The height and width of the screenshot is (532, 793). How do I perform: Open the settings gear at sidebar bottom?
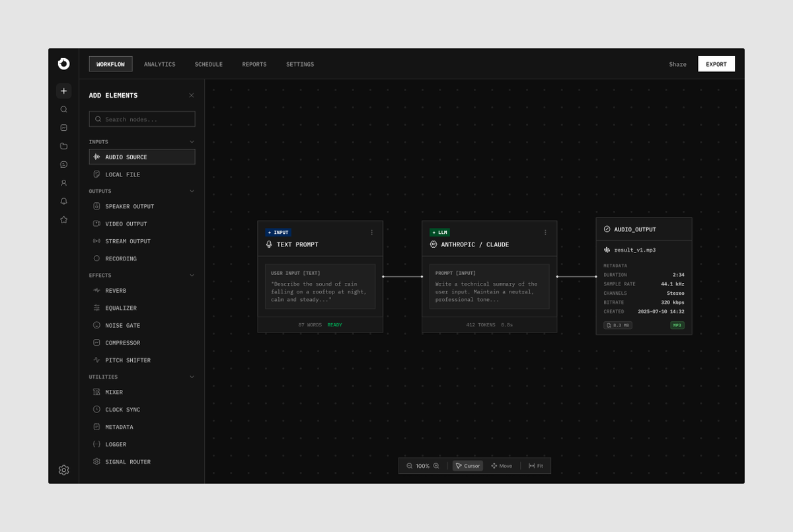(x=63, y=470)
